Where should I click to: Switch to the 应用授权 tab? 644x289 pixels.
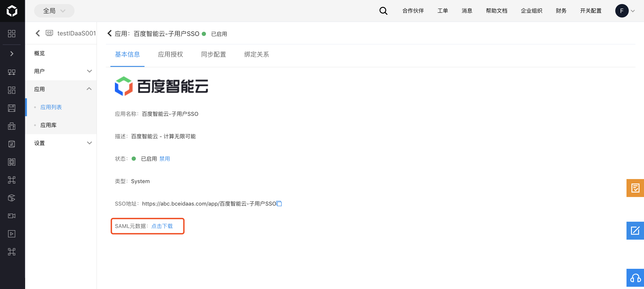click(x=170, y=54)
